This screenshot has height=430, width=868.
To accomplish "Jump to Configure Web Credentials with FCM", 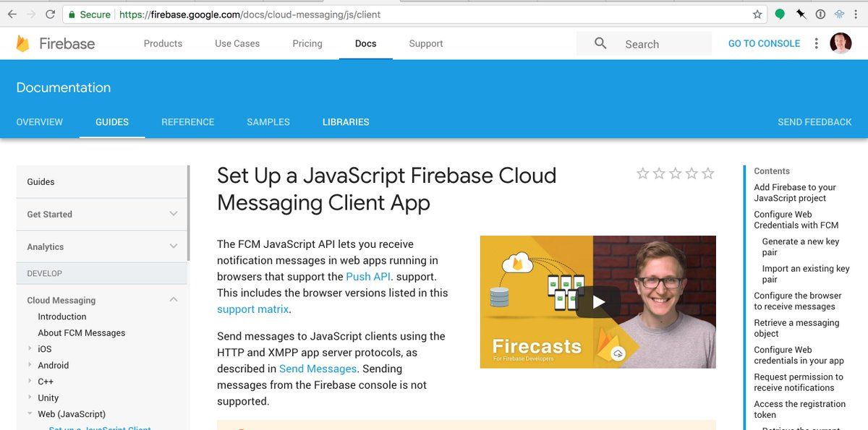I will 796,220.
